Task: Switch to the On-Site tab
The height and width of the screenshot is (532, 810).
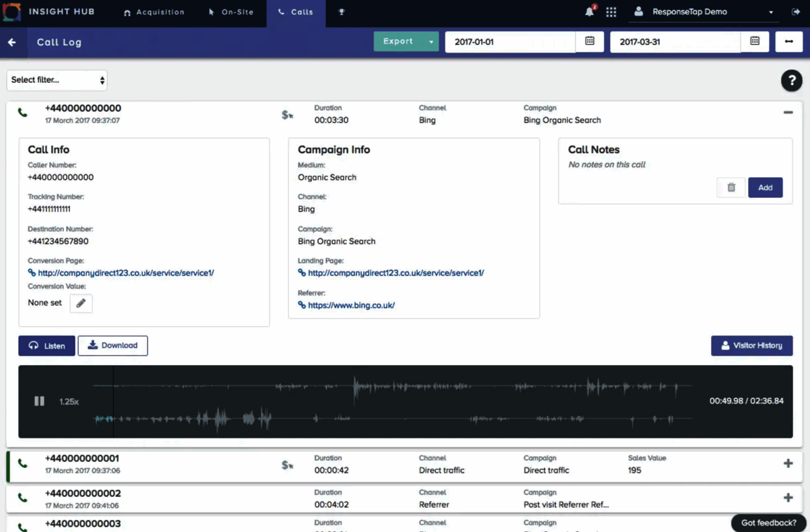Action: 232,11
